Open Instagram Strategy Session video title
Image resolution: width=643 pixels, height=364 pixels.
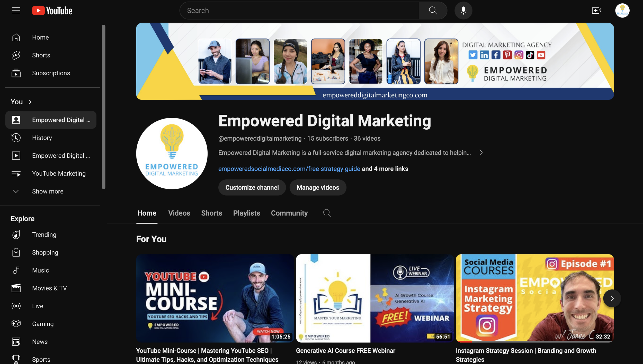526,355
